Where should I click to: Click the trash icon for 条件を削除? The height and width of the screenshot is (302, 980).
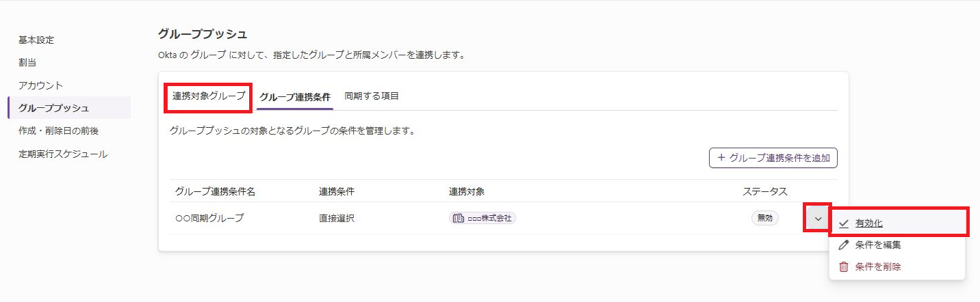[844, 266]
